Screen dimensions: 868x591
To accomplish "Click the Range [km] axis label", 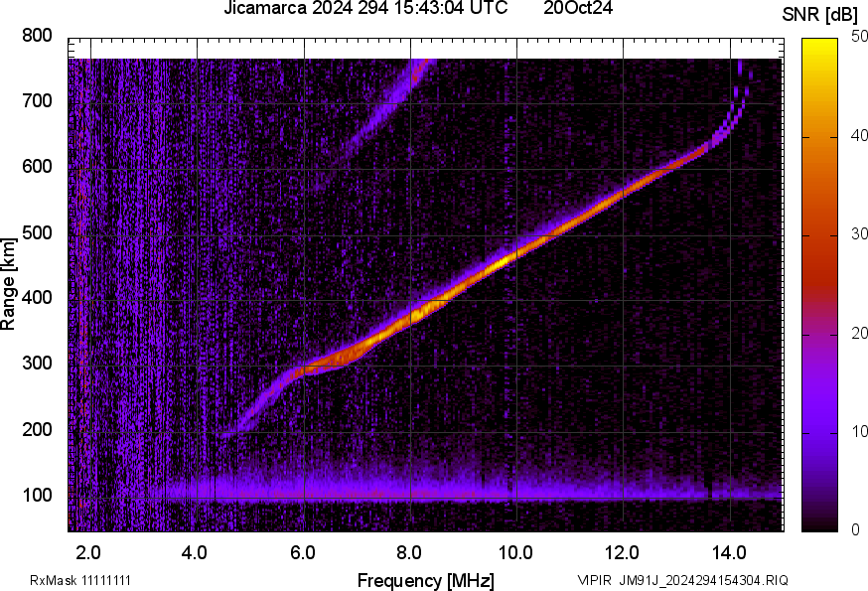I will coord(8,284).
